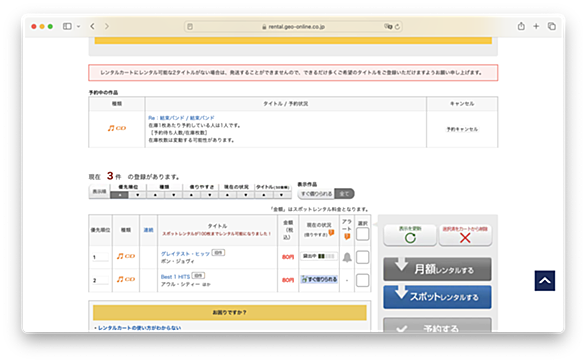This screenshot has width=586, height=362.
Task: Click the Safari share icon
Action: [x=521, y=26]
